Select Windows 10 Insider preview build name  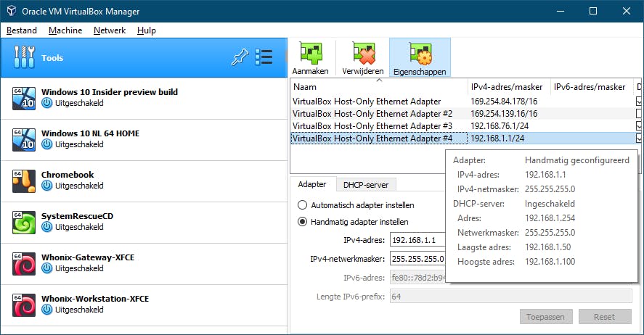[x=110, y=92]
